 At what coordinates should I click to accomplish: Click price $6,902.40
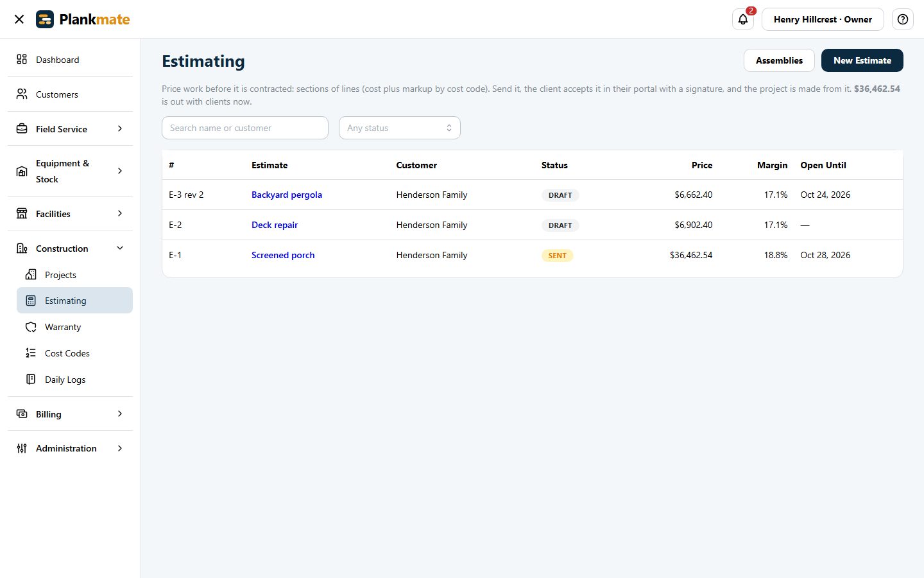click(x=694, y=225)
